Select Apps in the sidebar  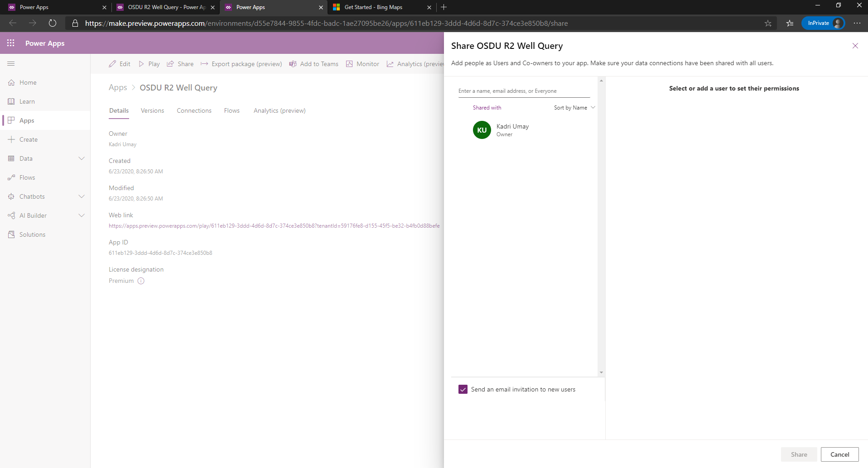[x=45, y=120]
